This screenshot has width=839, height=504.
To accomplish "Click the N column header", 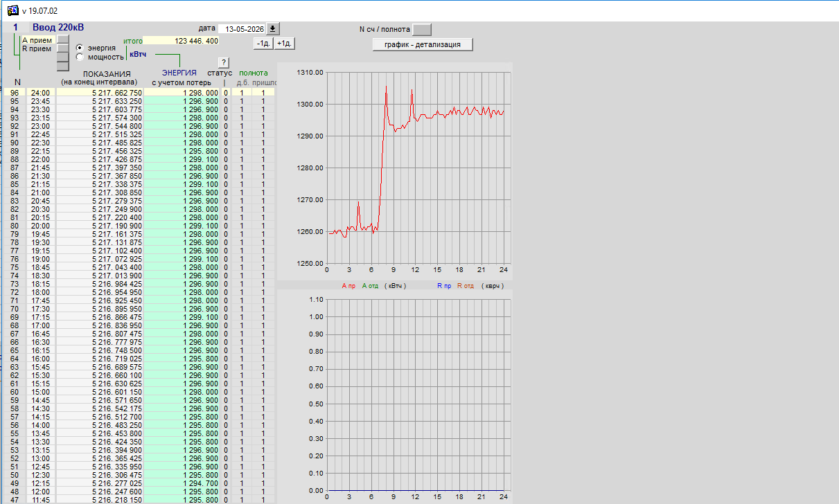I will (17, 82).
